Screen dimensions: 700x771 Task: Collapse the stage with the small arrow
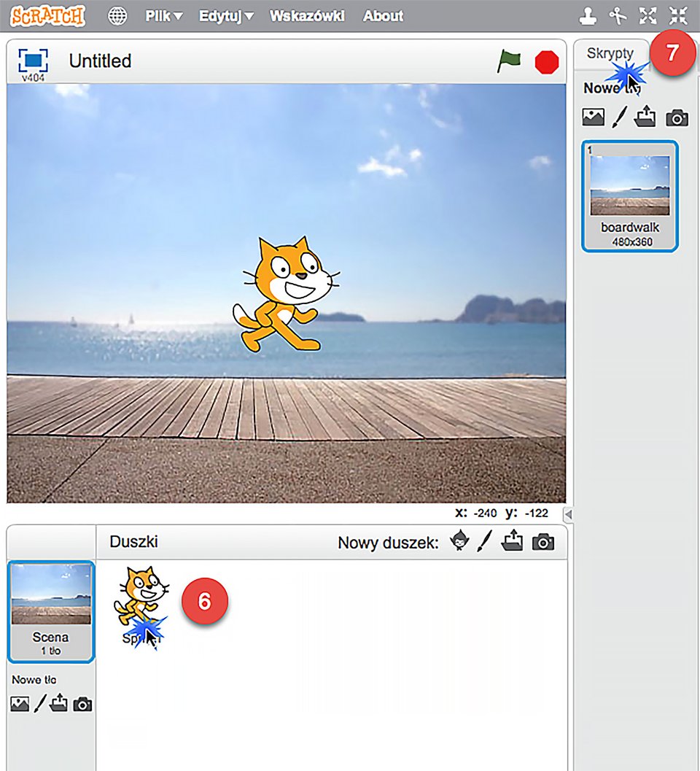569,514
